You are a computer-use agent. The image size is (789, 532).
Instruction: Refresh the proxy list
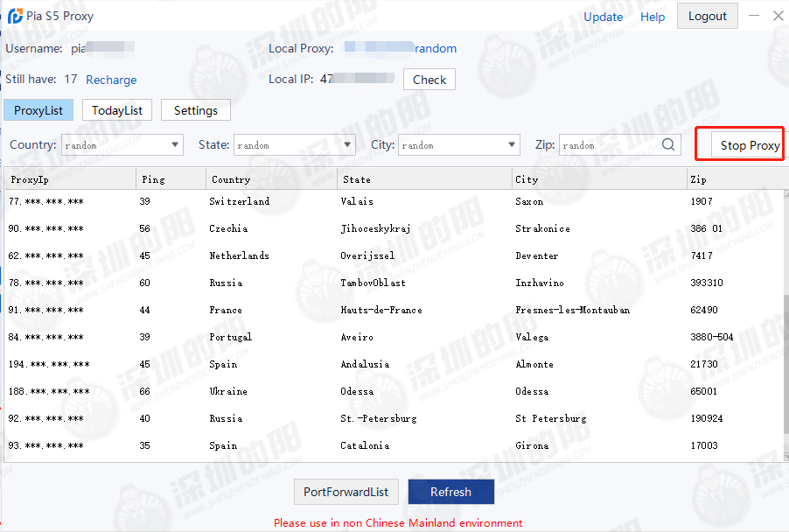coord(450,492)
